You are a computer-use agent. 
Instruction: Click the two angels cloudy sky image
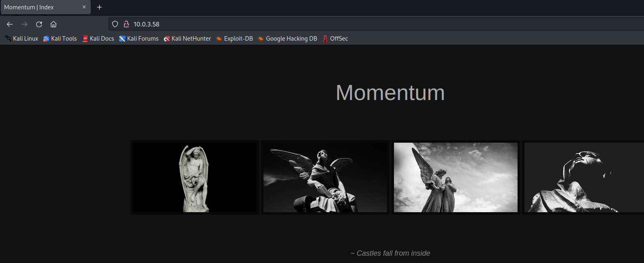pyautogui.click(x=456, y=177)
